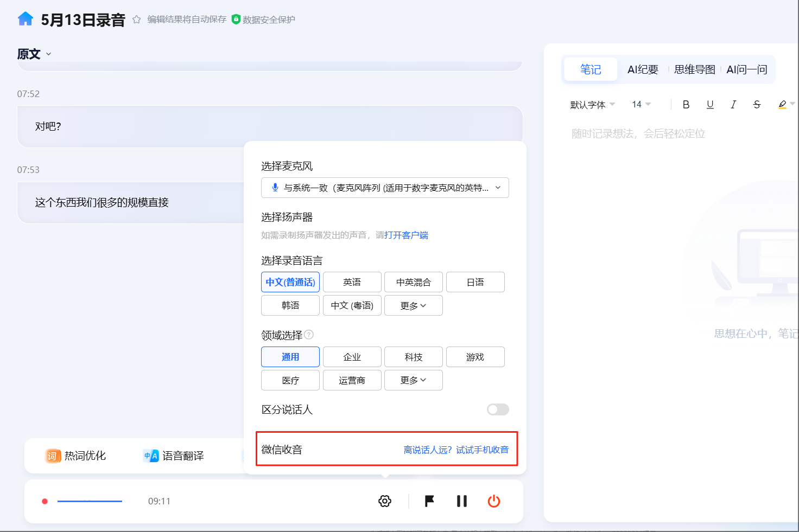Expand the 原文 dropdown
The height and width of the screenshot is (532, 799).
[x=34, y=54]
